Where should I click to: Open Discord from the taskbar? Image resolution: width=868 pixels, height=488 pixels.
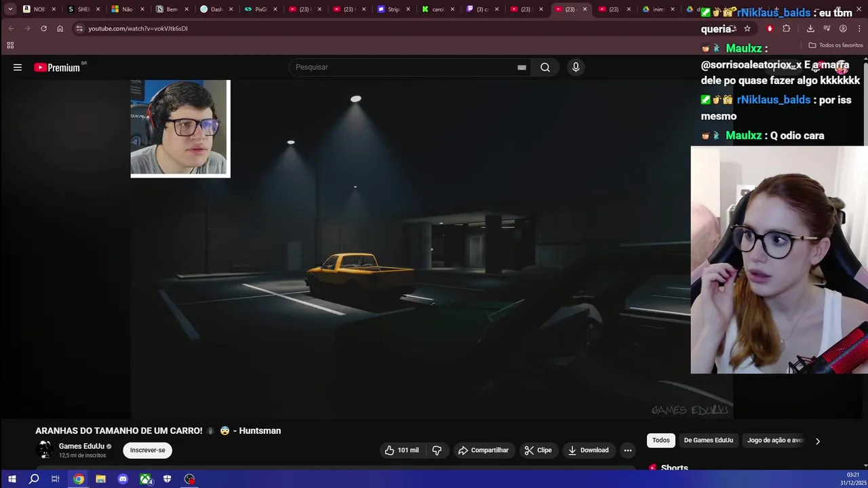point(123,479)
